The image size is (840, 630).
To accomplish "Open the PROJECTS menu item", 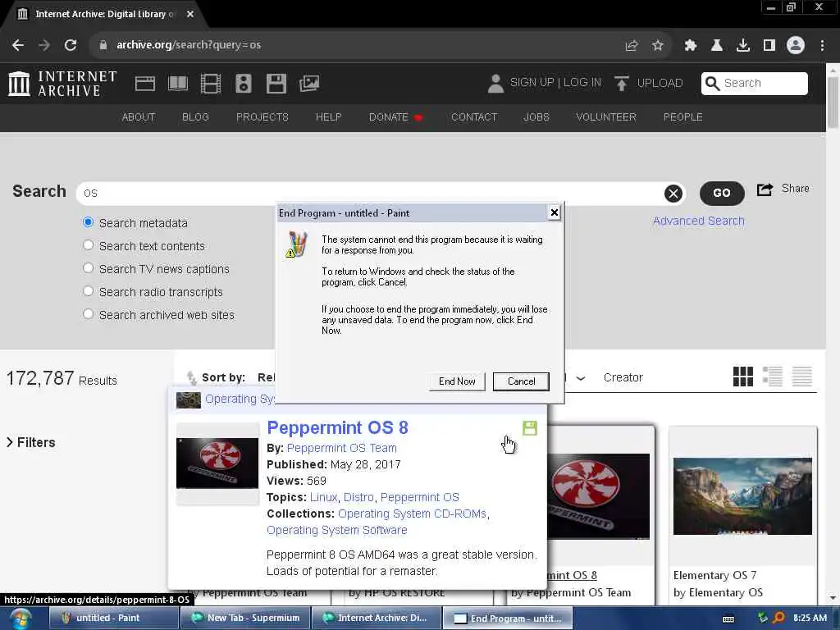I will (x=262, y=116).
